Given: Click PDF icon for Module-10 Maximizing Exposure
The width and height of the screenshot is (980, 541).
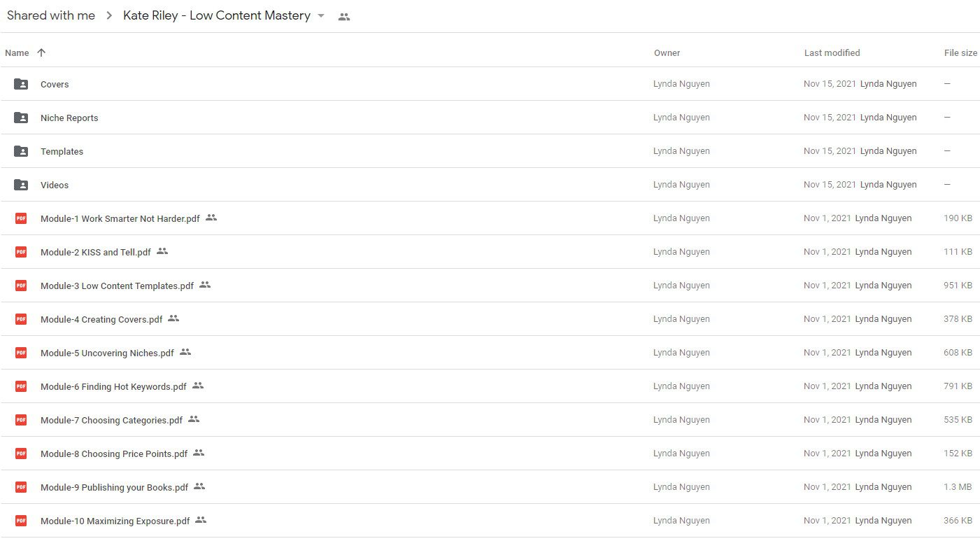Looking at the screenshot, I should pyautogui.click(x=21, y=521).
